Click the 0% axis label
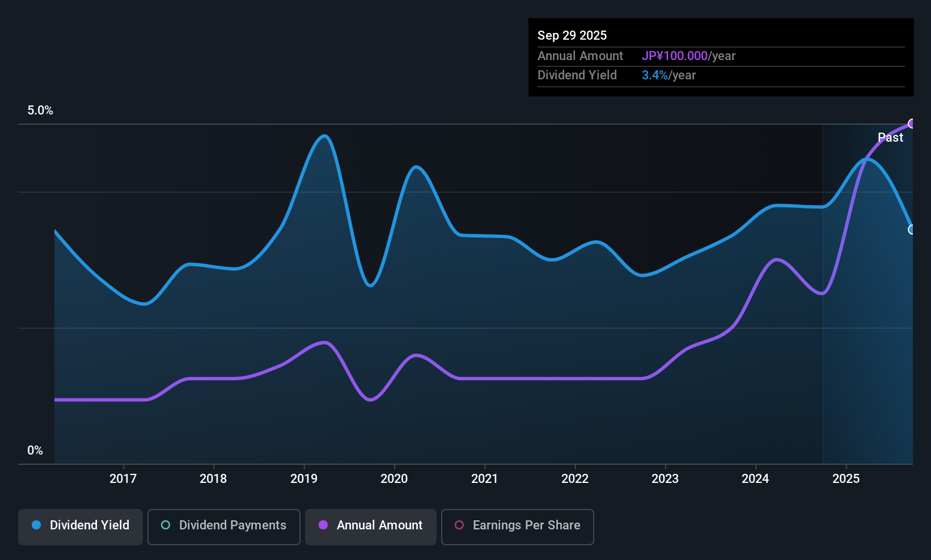The height and width of the screenshot is (560, 931). click(x=34, y=450)
